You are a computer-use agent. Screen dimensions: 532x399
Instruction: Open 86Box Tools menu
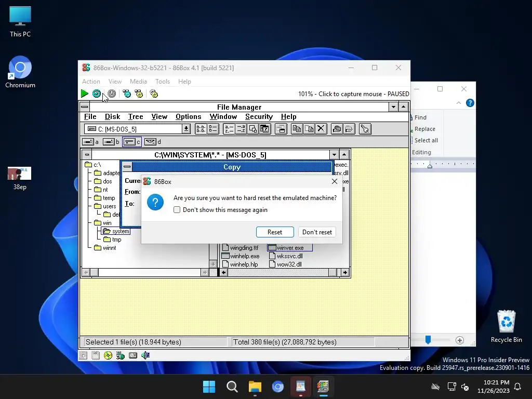point(163,82)
